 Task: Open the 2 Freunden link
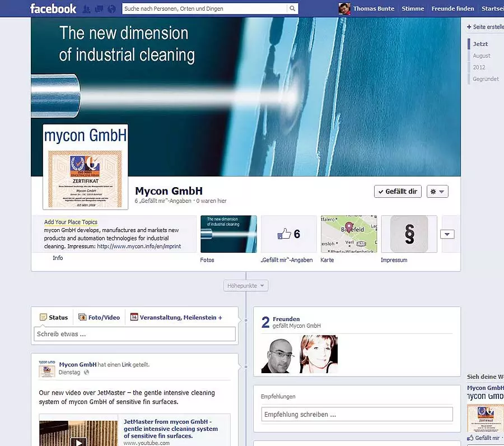click(x=286, y=319)
